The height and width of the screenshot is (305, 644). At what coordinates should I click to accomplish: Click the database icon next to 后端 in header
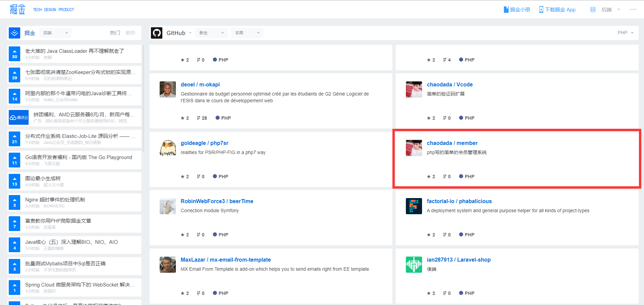593,9
